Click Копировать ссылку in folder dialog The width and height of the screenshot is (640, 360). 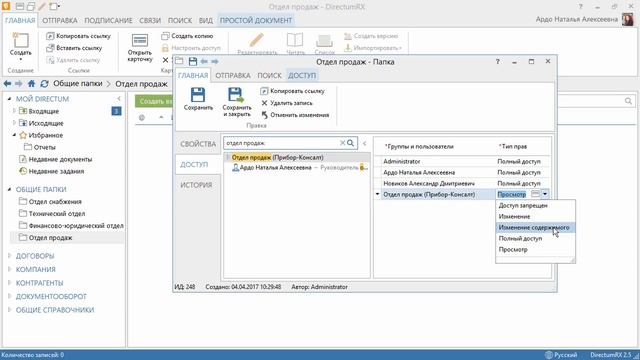pos(293,91)
